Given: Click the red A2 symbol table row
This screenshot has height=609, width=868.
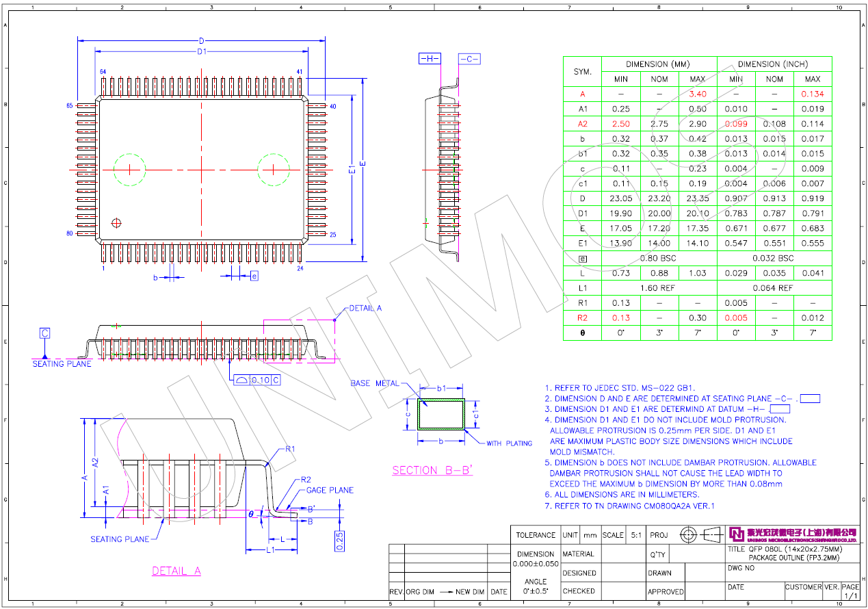Looking at the screenshot, I should point(582,124).
